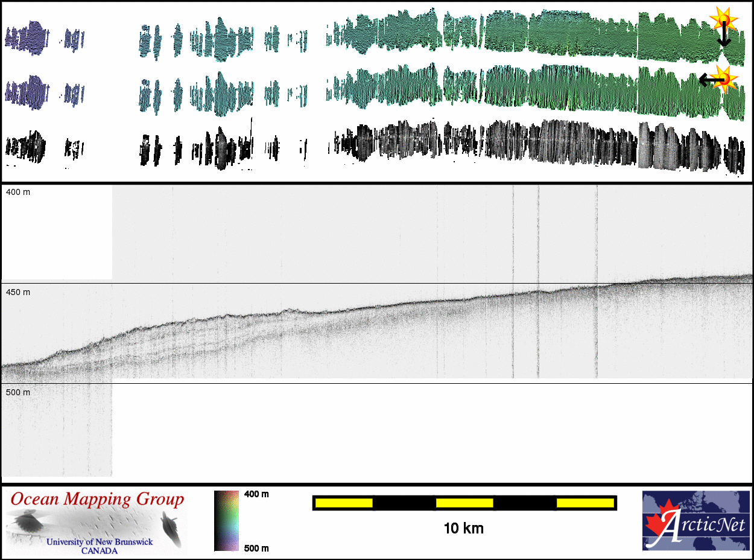Select the grayscale backscatter strip's rightmost large block

point(653,145)
